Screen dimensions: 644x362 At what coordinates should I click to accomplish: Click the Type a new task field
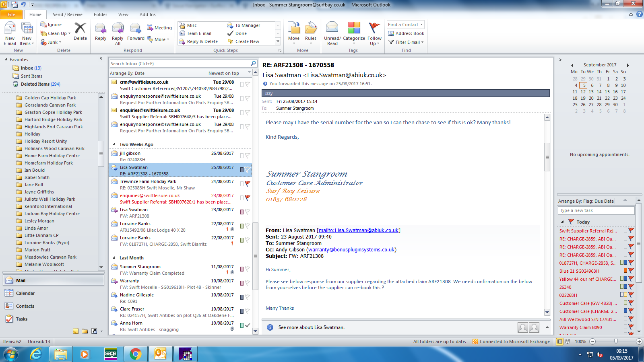point(596,210)
